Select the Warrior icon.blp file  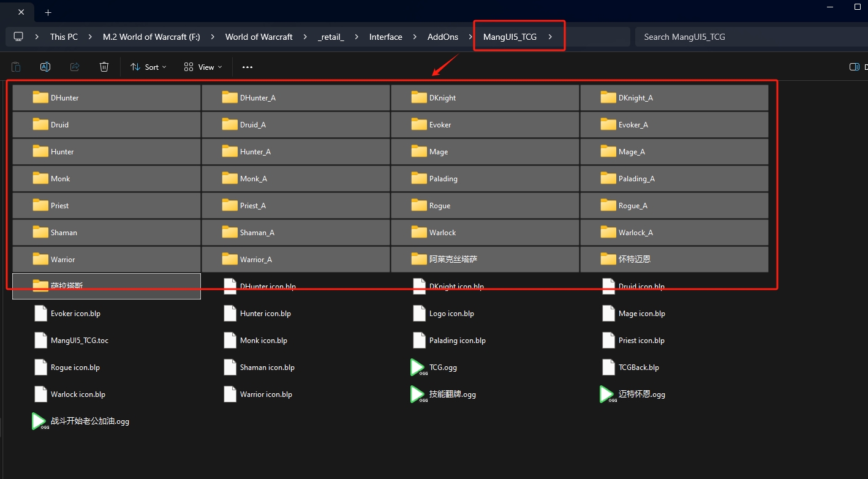[x=296, y=394]
